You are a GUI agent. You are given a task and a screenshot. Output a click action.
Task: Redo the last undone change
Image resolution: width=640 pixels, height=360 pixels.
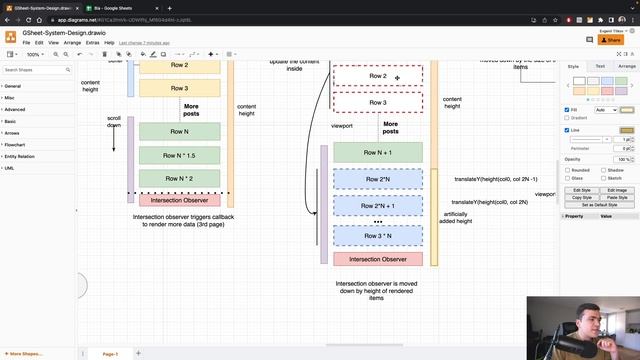coord(91,54)
